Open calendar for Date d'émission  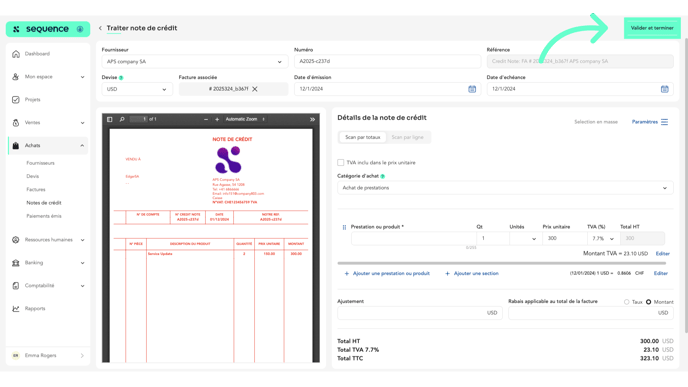coord(472,89)
